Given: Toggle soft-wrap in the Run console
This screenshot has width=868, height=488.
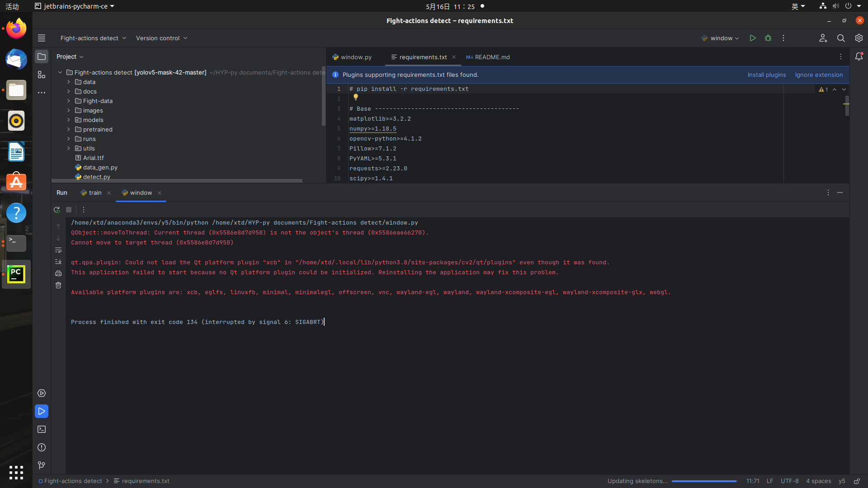Looking at the screenshot, I should click(58, 250).
